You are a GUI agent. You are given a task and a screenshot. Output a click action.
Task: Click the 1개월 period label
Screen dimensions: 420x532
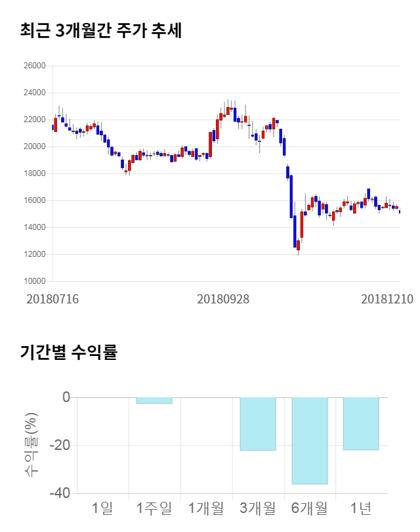[206, 508]
